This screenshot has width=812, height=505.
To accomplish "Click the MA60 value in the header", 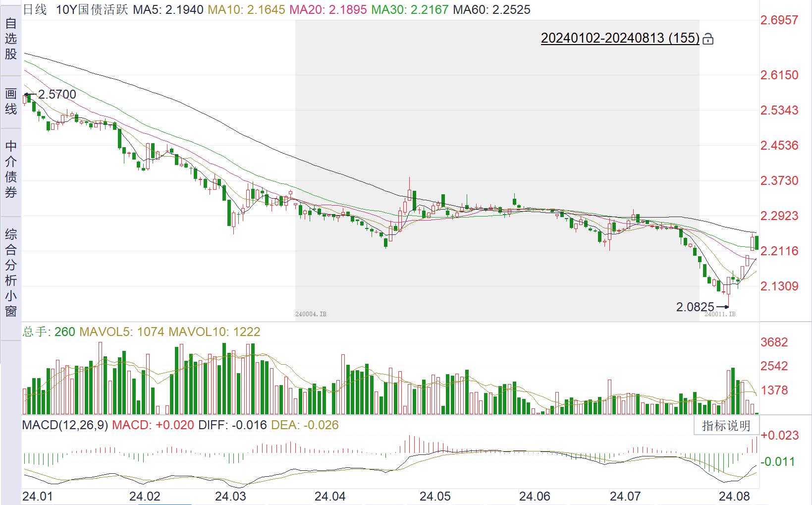I will (x=491, y=9).
